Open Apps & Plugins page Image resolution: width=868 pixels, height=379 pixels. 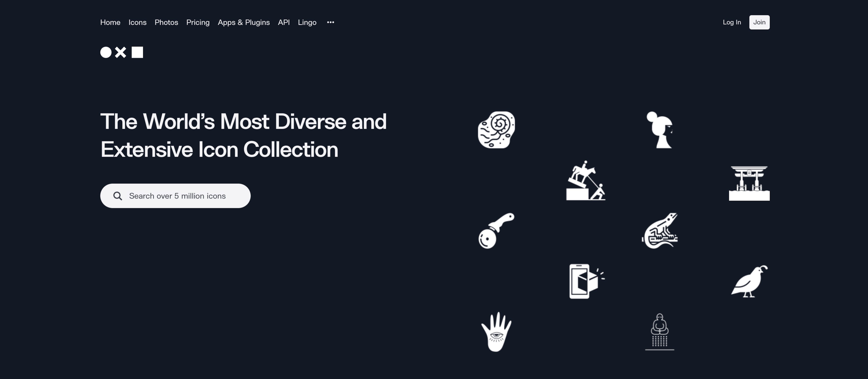(244, 22)
